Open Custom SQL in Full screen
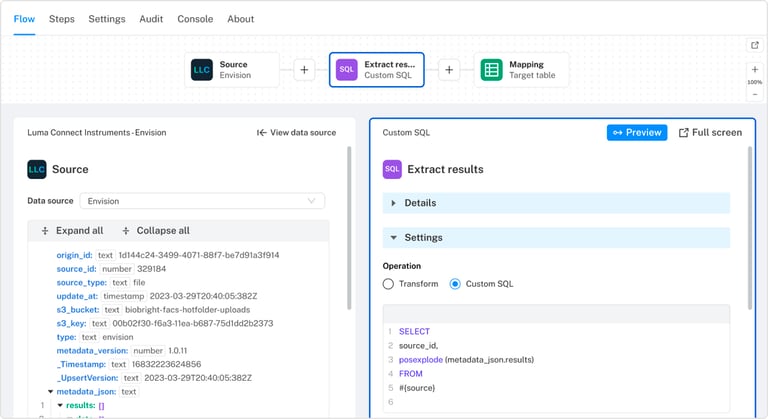Image resolution: width=768 pixels, height=419 pixels. [710, 132]
